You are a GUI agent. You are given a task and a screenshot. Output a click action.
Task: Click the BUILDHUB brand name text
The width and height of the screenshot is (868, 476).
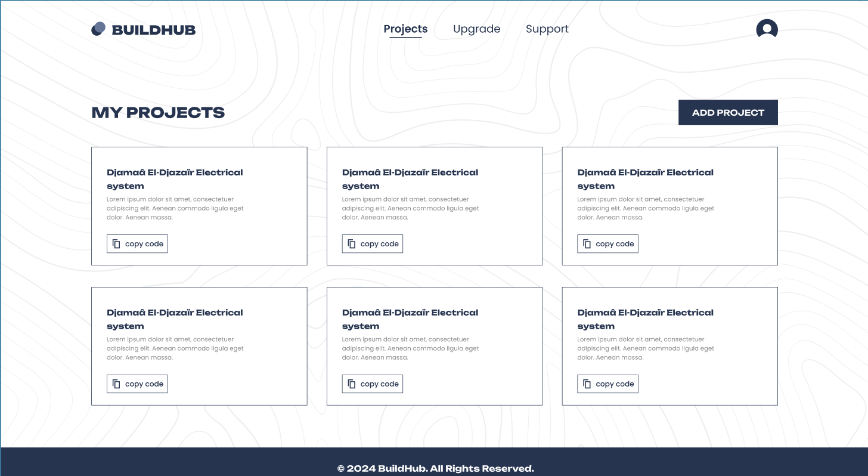(x=154, y=29)
